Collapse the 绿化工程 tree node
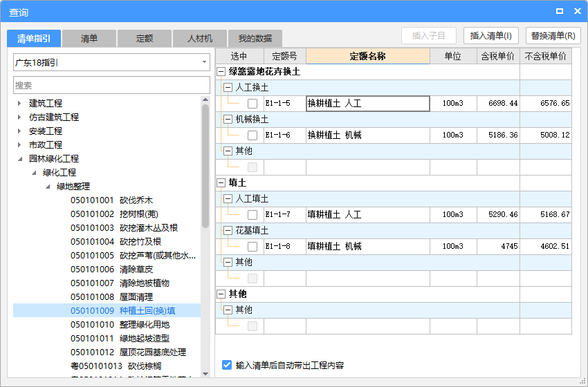 (34, 173)
